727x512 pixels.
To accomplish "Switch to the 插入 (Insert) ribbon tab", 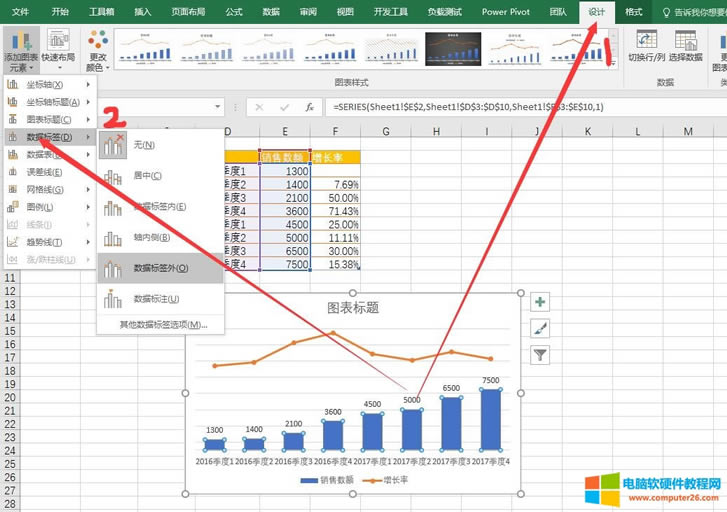I will [x=143, y=12].
